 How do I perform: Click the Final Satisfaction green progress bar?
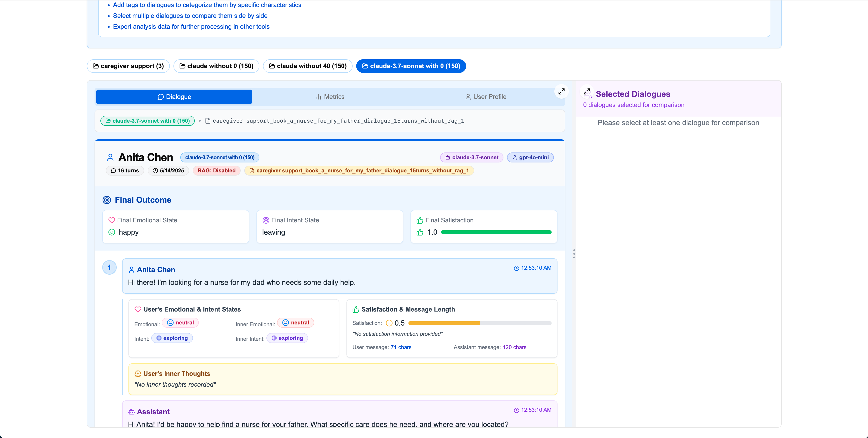click(496, 232)
